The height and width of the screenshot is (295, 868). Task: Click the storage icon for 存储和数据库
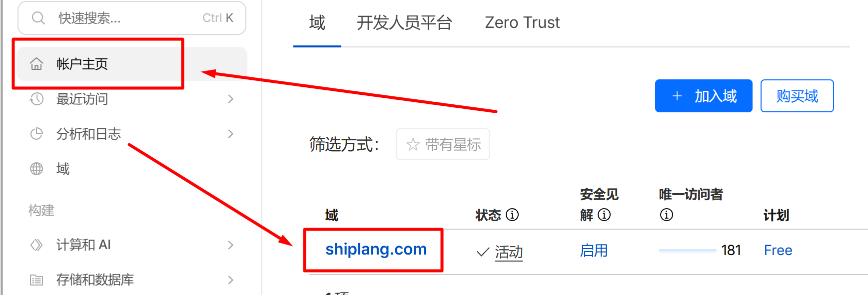click(x=36, y=280)
